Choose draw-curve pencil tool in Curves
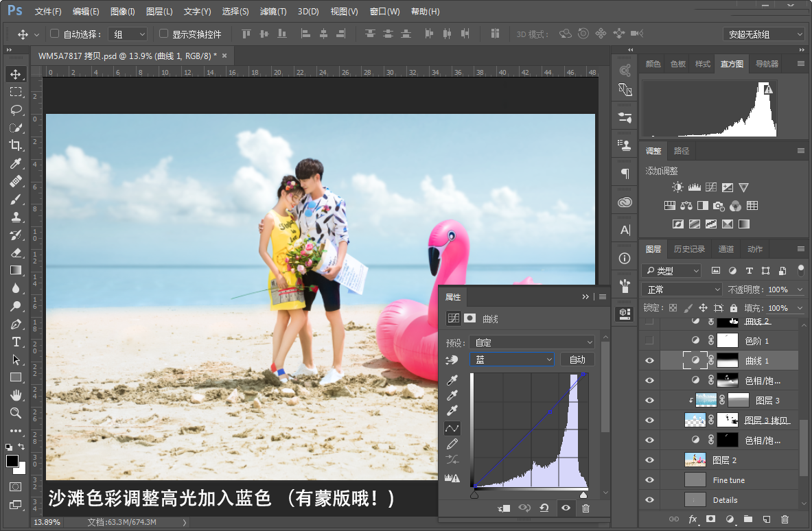Viewport: 812px width, 531px height. coord(452,444)
